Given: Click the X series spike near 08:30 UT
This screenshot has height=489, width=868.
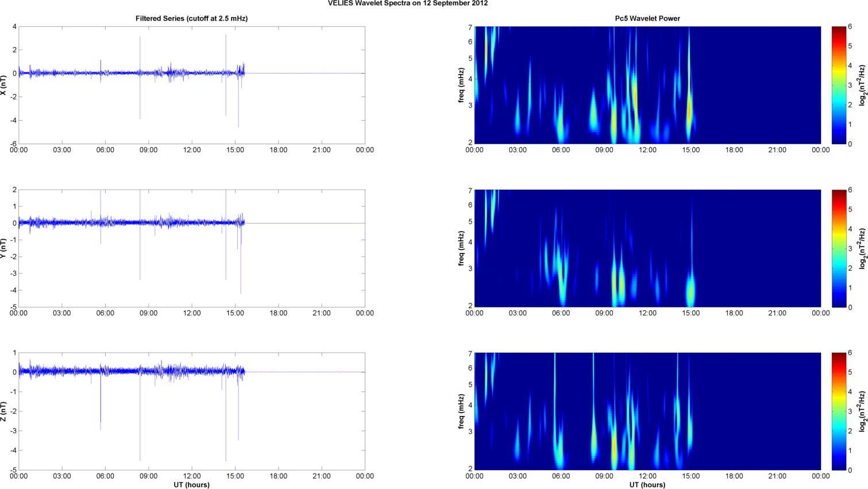Looking at the screenshot, I should pos(140,78).
